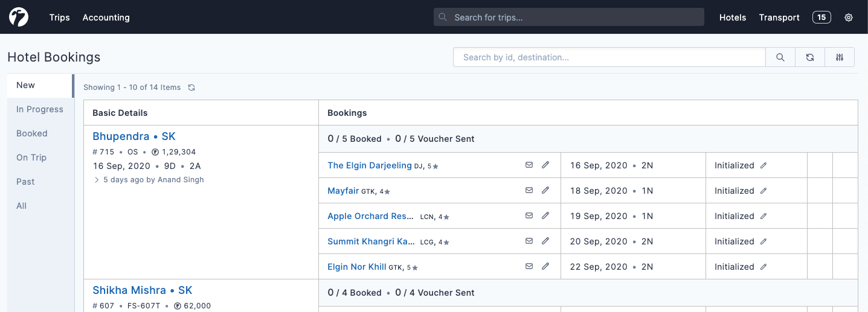The width and height of the screenshot is (868, 312).
Task: Expand details chevron by Anand Singh
Action: (x=96, y=180)
